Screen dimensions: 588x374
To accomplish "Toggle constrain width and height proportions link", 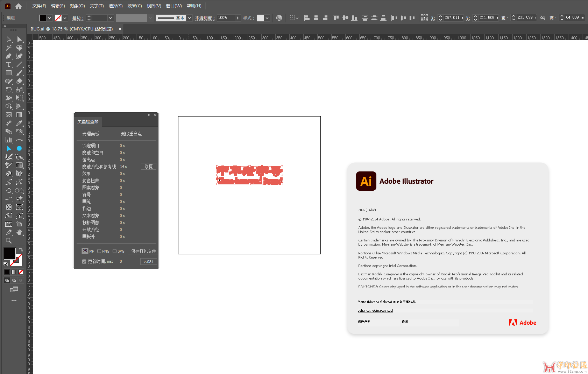I will 543,18.
